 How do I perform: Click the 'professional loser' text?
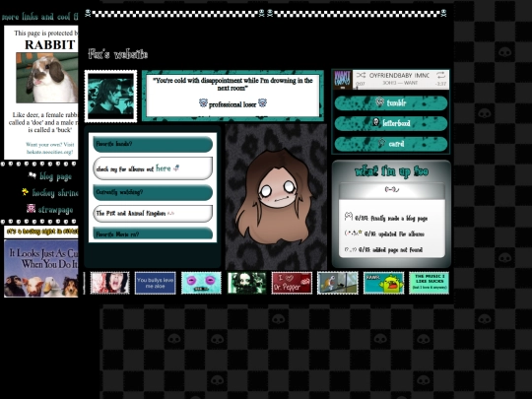click(x=233, y=104)
